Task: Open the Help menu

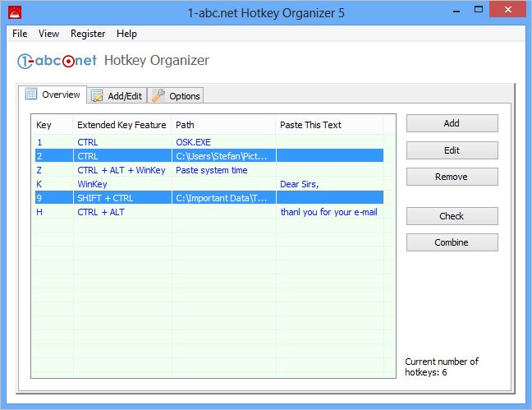Action: pyautogui.click(x=126, y=34)
